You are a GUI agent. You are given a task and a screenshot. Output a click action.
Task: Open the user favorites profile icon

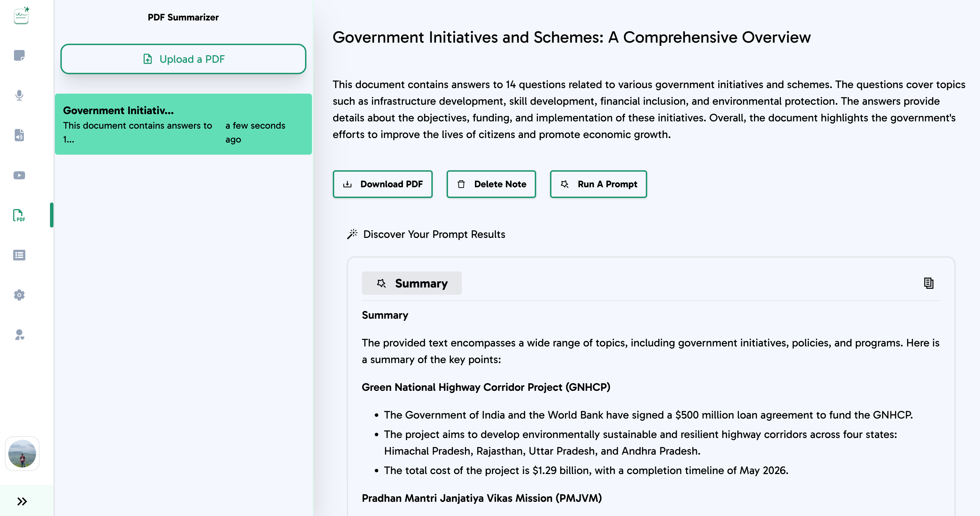[19, 335]
